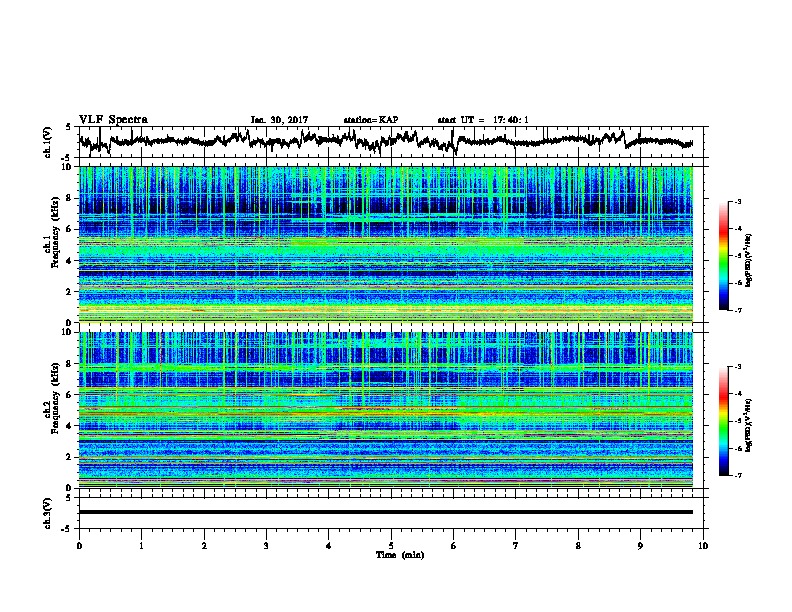Click time axis tick label '9'
The height and width of the screenshot is (612, 792).
tap(640, 546)
